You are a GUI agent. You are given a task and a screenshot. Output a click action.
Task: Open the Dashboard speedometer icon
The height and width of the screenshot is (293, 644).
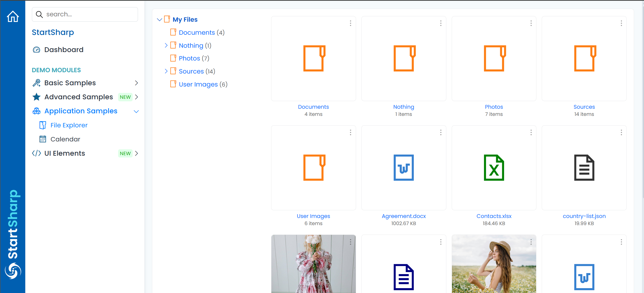click(36, 50)
